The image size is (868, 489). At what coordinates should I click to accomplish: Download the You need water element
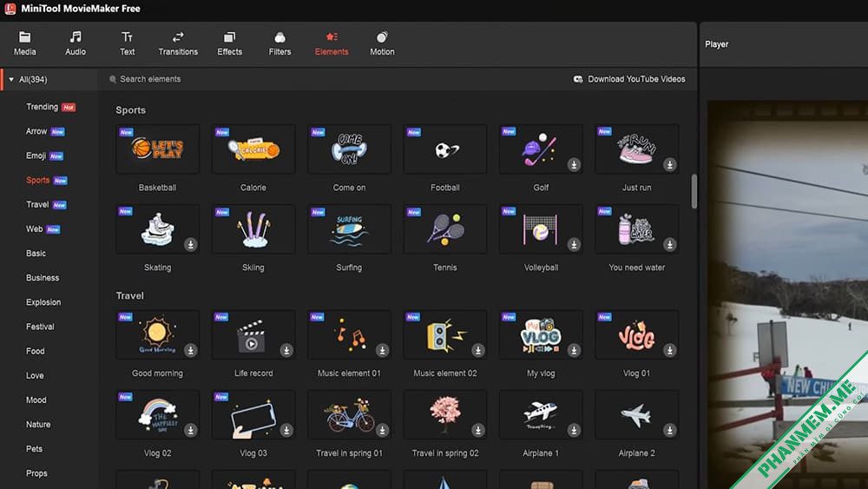(670, 244)
